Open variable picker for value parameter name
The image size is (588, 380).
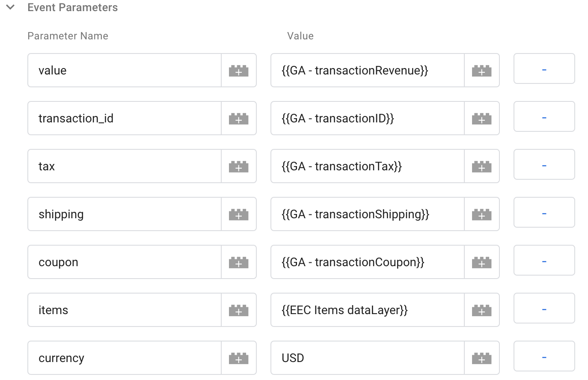click(239, 70)
